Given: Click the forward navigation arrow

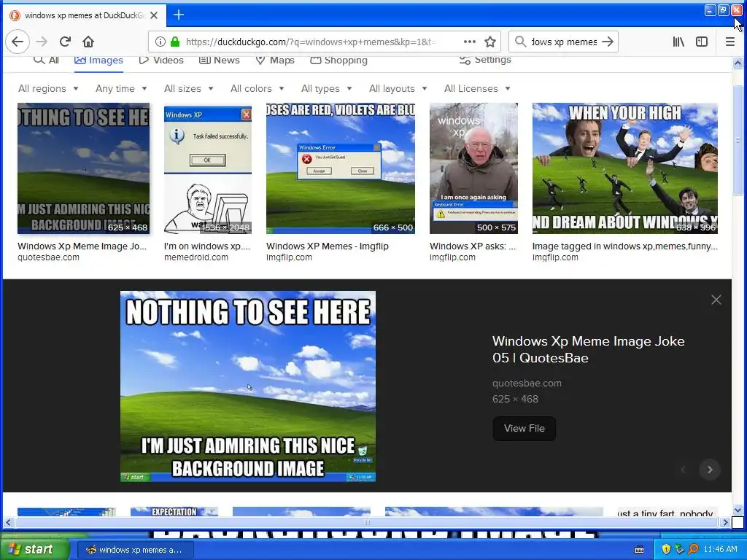Looking at the screenshot, I should [x=42, y=42].
